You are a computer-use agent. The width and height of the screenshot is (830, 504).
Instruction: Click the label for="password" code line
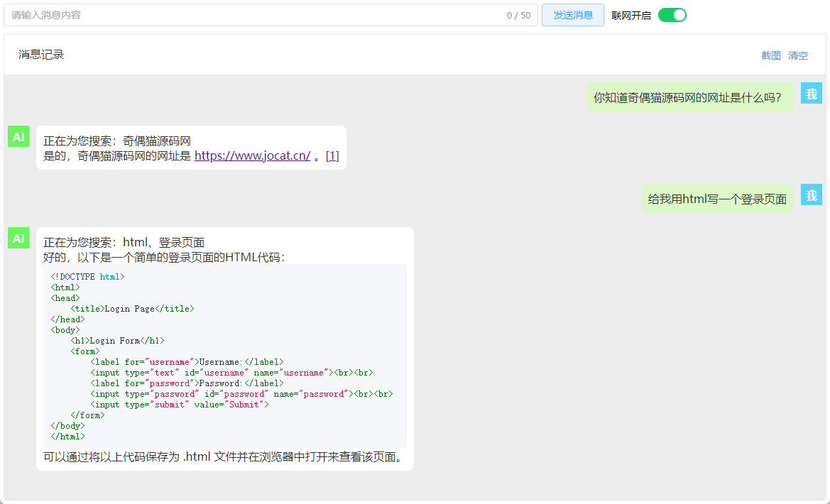coord(187,383)
